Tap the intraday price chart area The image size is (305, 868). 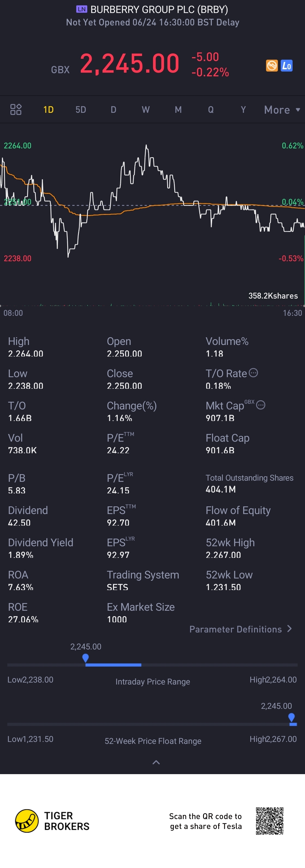coord(152,216)
